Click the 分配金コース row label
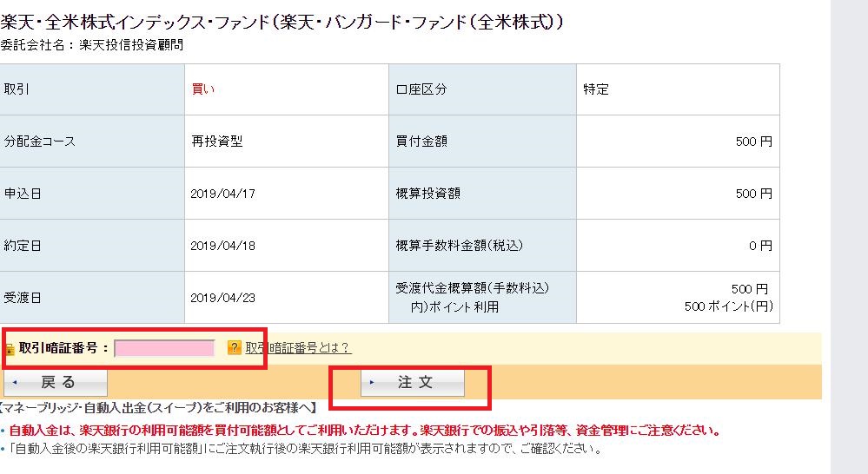This screenshot has width=868, height=474. coord(40,141)
